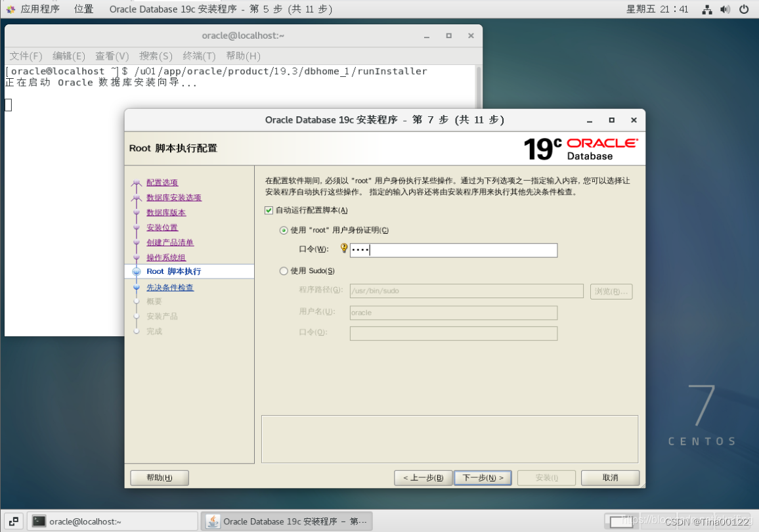Image resolution: width=759 pixels, height=532 pixels.
Task: Go to 安装位置 step link
Action: point(162,227)
